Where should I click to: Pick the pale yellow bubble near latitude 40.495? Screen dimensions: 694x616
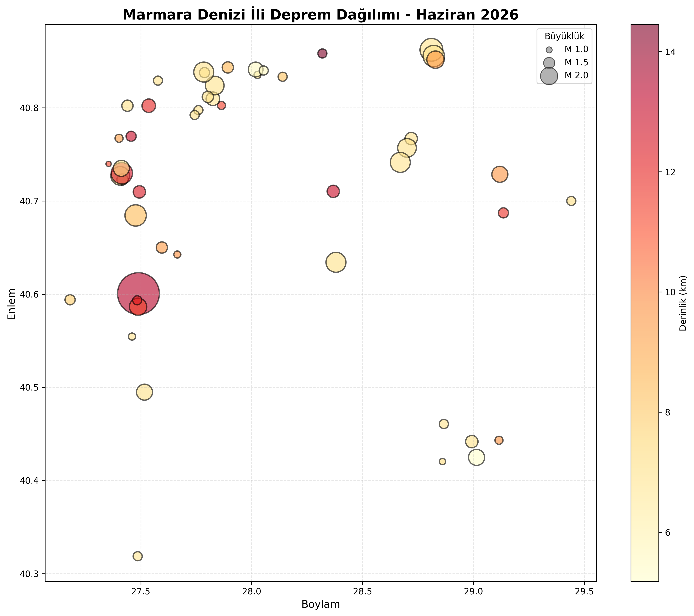(144, 392)
